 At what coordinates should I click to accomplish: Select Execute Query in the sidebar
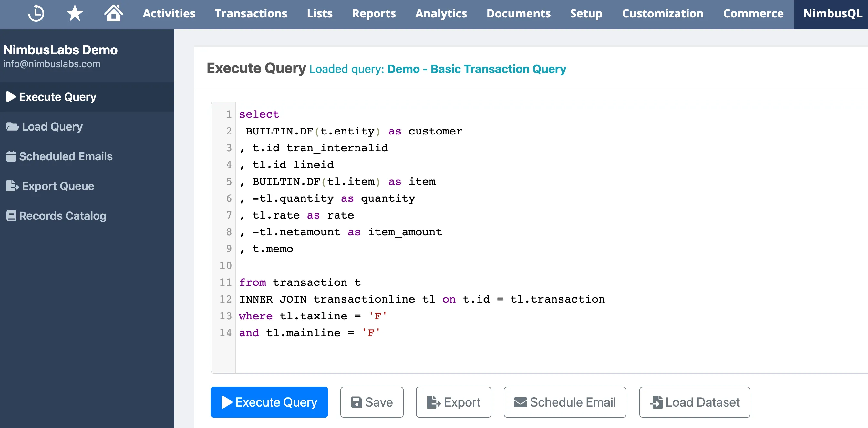tap(87, 97)
